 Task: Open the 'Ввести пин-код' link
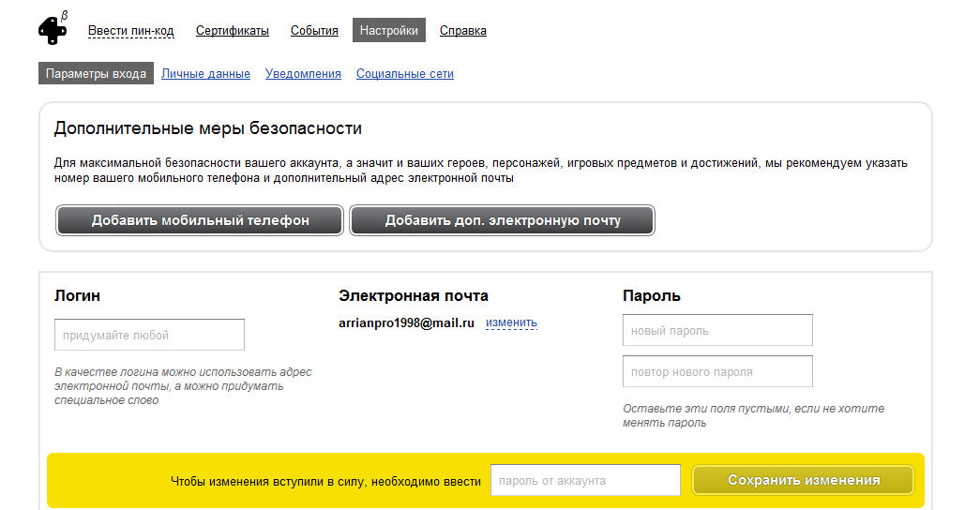tap(131, 31)
